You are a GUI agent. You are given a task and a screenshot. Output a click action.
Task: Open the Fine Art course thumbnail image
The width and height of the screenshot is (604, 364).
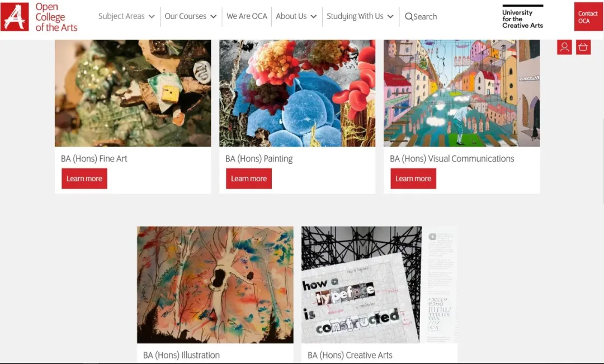coord(133,93)
